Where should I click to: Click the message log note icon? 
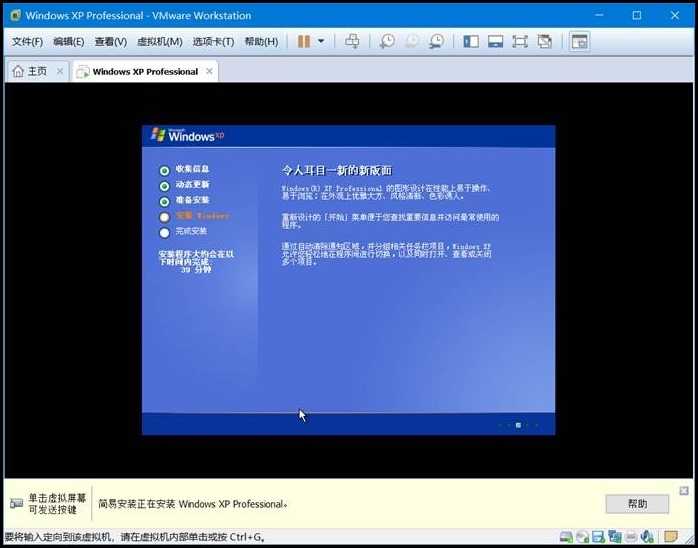click(x=670, y=536)
